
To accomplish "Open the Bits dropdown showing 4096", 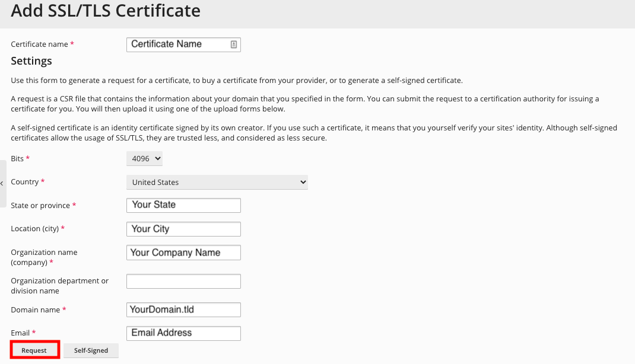I will click(x=144, y=158).
